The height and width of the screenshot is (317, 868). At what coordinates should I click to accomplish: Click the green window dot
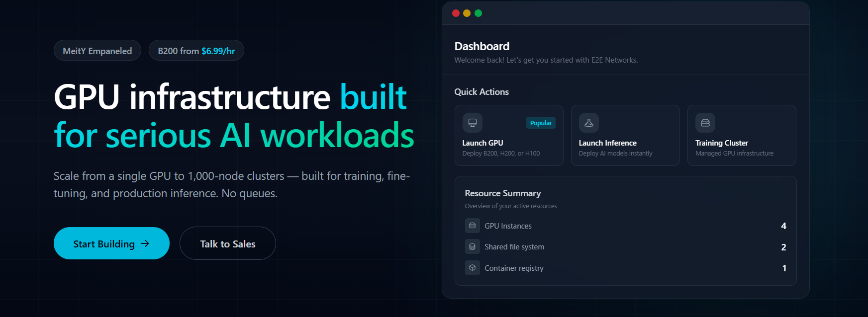(478, 13)
